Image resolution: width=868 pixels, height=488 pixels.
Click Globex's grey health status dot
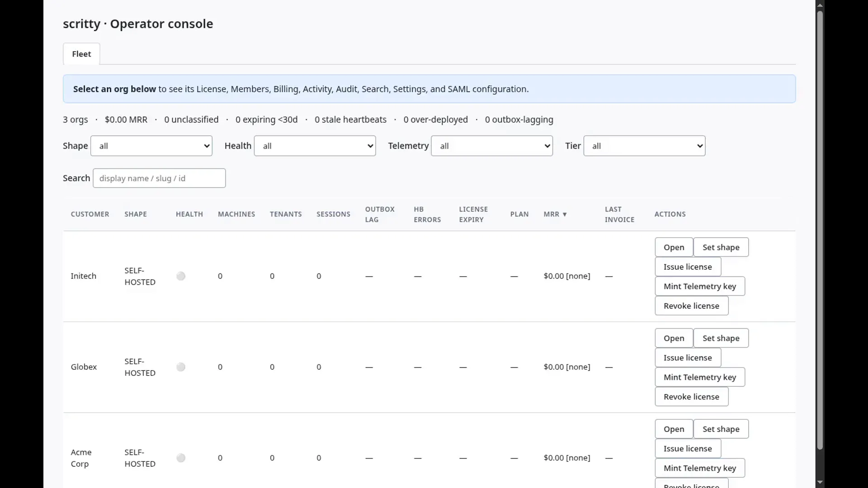[x=181, y=367]
